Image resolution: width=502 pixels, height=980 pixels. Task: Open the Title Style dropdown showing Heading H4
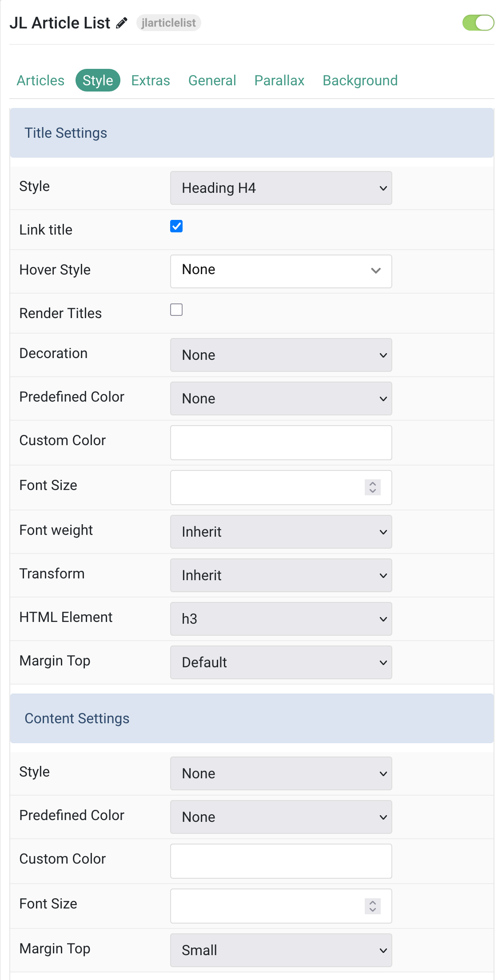pos(281,188)
